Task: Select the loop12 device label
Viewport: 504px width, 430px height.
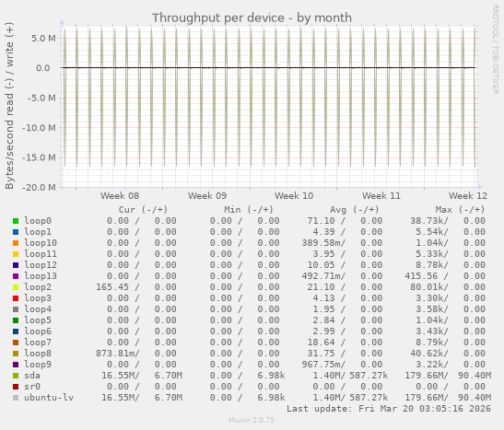Action: tap(41, 265)
